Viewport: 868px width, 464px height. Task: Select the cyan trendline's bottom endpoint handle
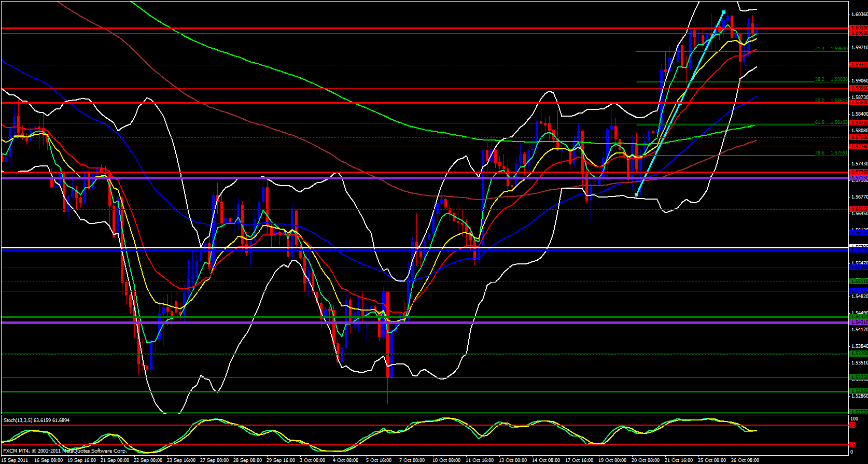tap(637, 194)
